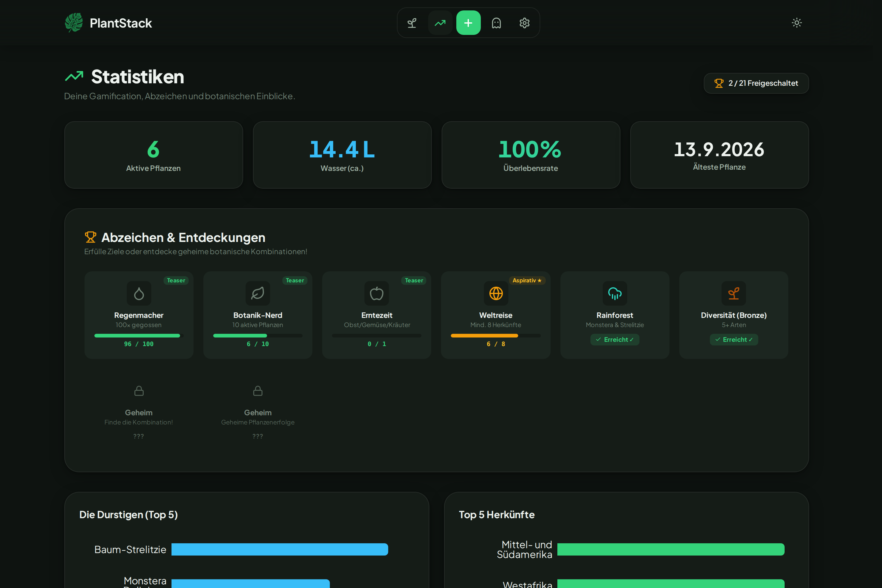
Task: Open the ghost graveyard icon in navbar
Action: 496,23
